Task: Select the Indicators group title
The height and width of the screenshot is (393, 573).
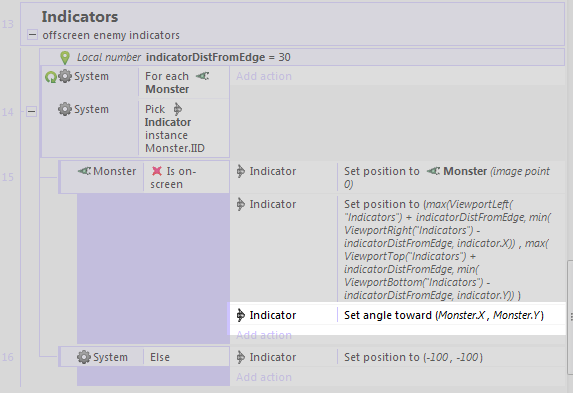Action: [x=80, y=17]
